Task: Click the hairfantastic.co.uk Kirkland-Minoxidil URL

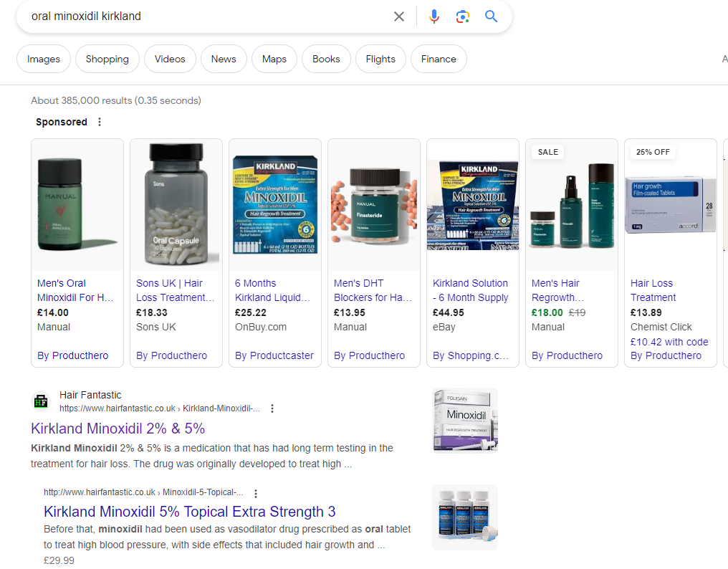Action: point(160,408)
